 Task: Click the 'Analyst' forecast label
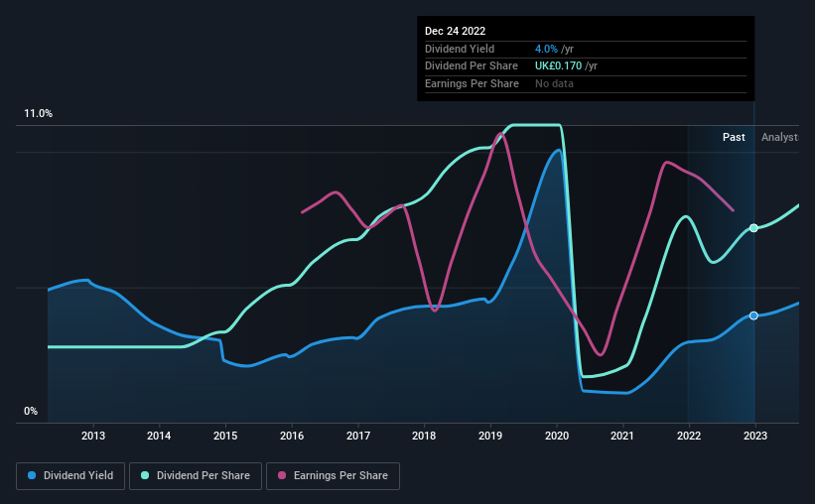pyautogui.click(x=780, y=137)
